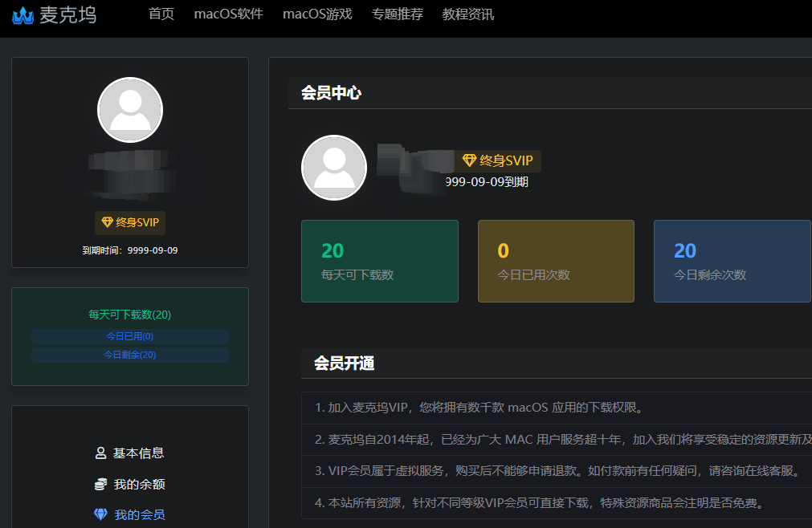Click the 今日剩余(20) bar
Image resolution: width=812 pixels, height=528 pixels.
click(130, 355)
